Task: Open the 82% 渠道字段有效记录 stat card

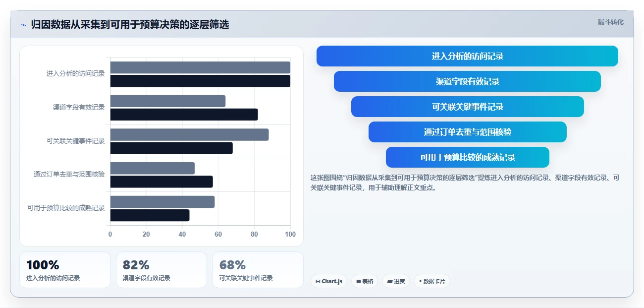Action: [161, 270]
